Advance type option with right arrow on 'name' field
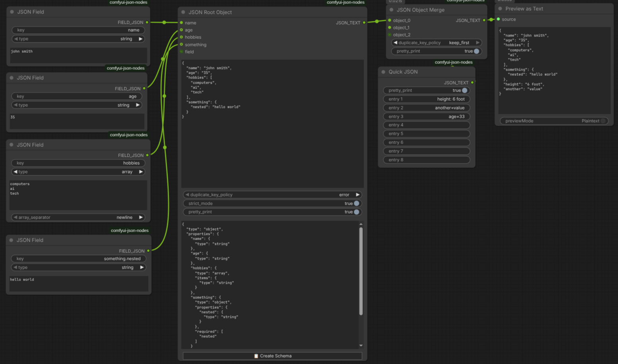 [141, 39]
